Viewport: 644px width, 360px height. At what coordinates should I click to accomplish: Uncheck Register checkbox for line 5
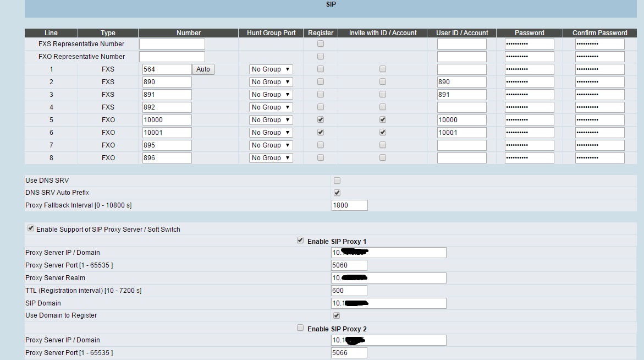(x=321, y=119)
